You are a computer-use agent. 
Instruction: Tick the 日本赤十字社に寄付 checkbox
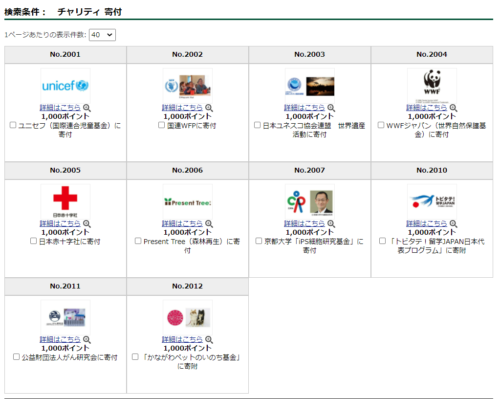tap(33, 241)
